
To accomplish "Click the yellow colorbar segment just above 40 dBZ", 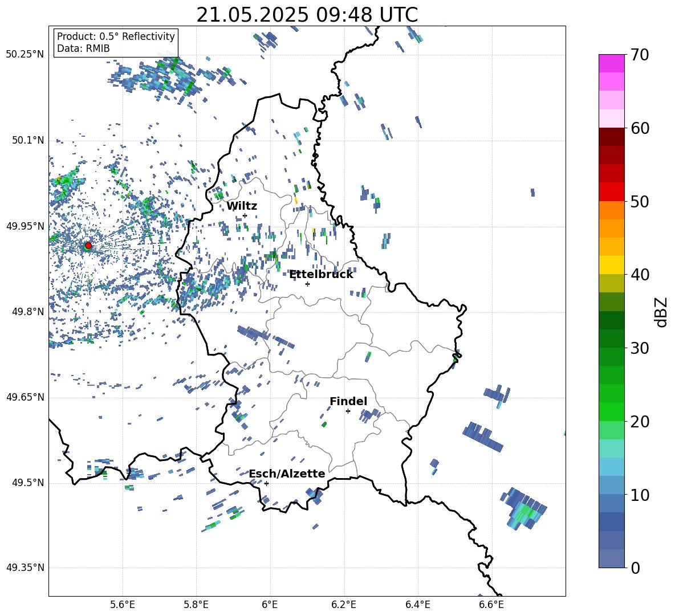I will coord(612,265).
